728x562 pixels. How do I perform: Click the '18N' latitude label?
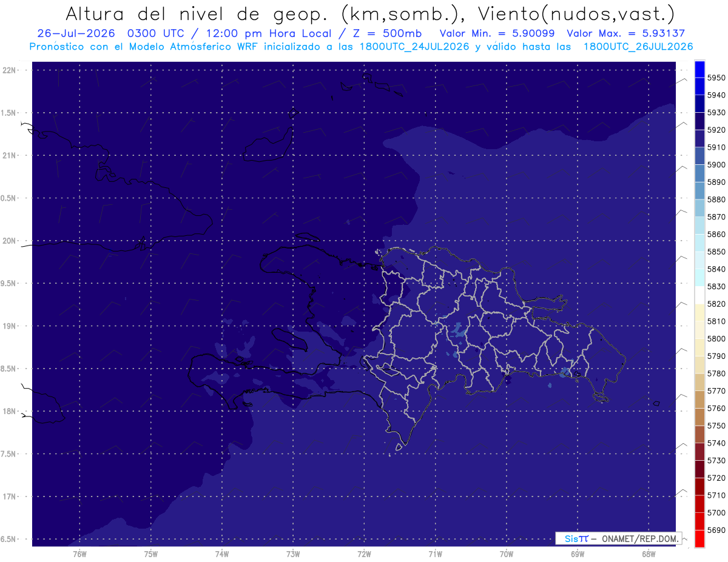10,411
